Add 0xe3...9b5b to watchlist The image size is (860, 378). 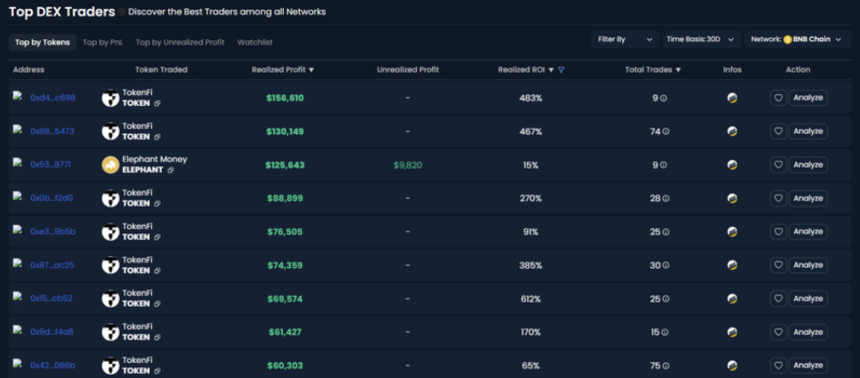point(778,232)
